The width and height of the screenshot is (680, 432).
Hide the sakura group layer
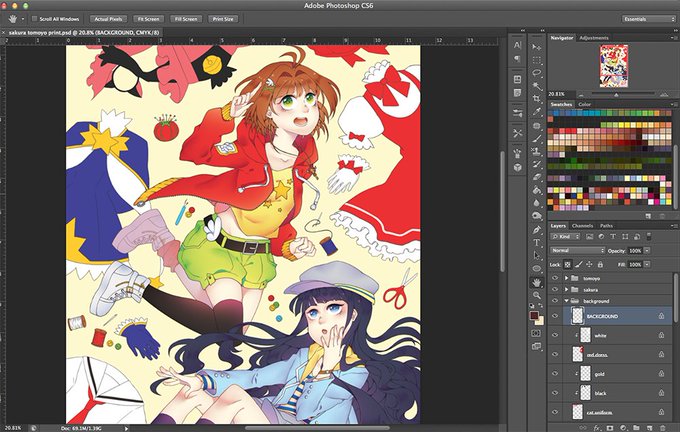555,289
